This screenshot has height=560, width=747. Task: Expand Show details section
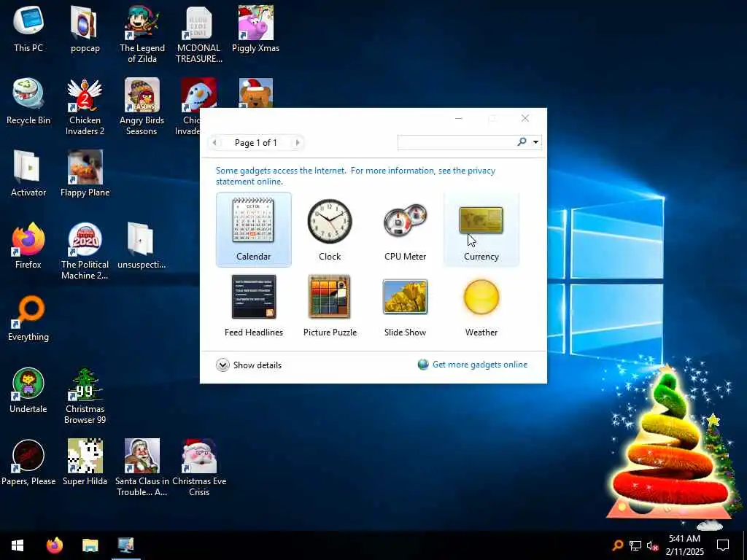249,365
